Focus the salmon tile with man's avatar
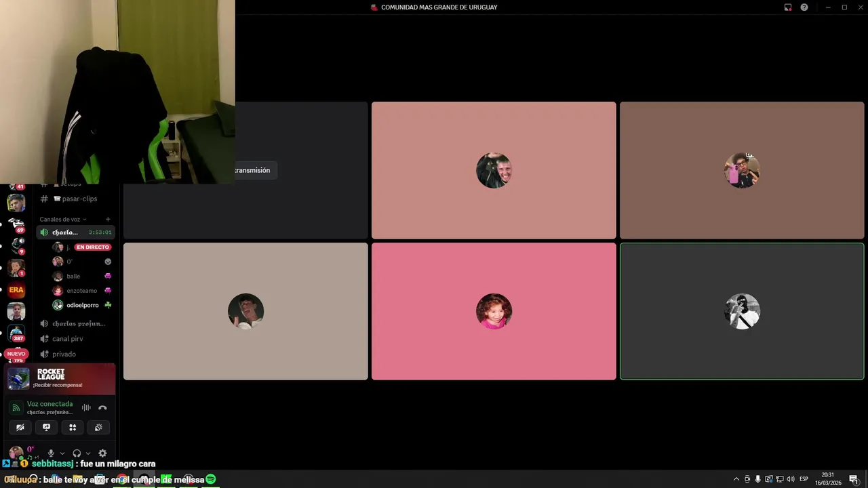This screenshot has width=868, height=488. 494,170
